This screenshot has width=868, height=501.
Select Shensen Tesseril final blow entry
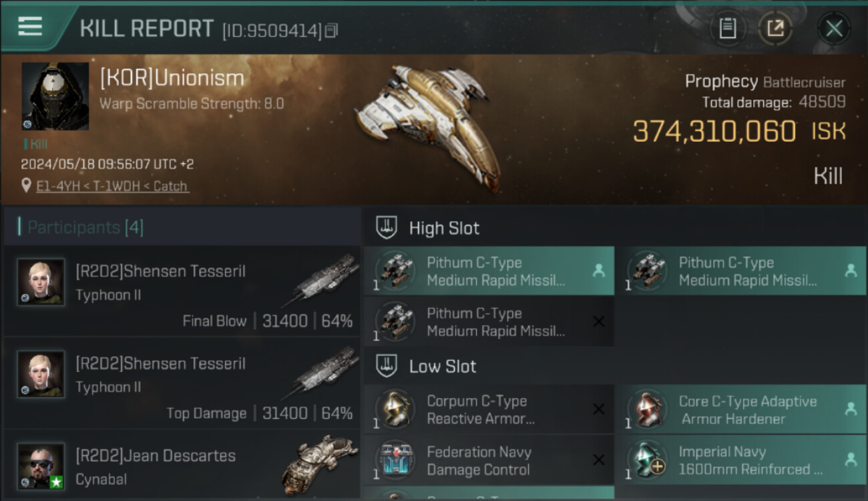coord(182,291)
